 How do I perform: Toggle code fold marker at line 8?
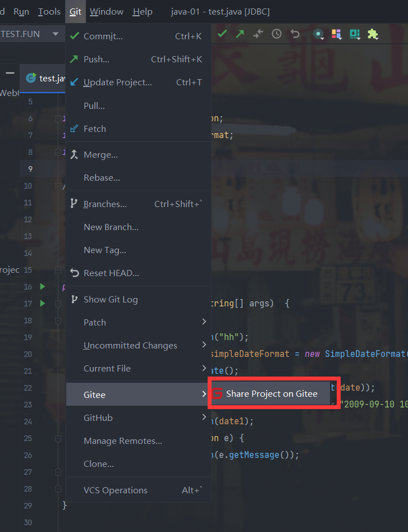pos(58,152)
